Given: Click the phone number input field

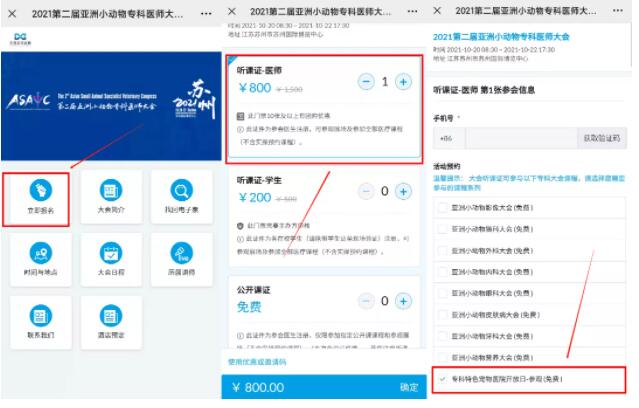Looking at the screenshot, I should click(522, 138).
